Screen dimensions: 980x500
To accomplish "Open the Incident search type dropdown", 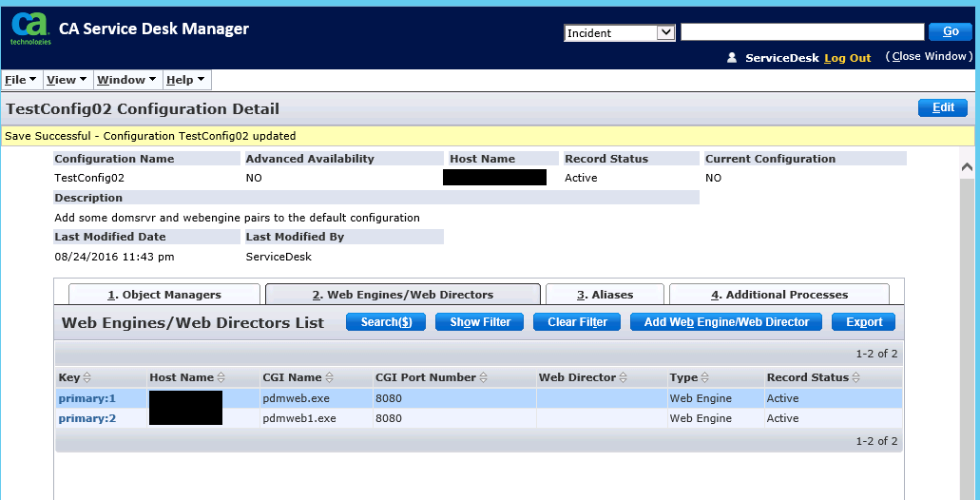I will click(x=619, y=32).
